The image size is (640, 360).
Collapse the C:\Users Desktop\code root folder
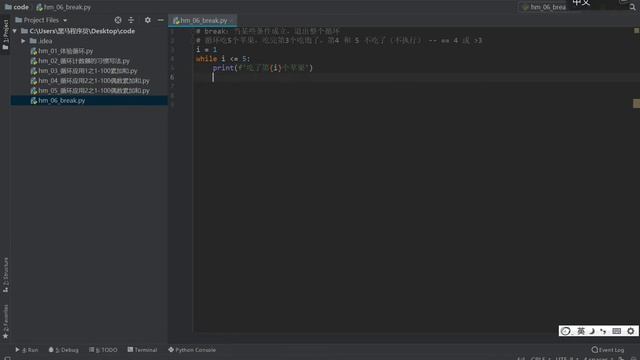[x=15, y=31]
